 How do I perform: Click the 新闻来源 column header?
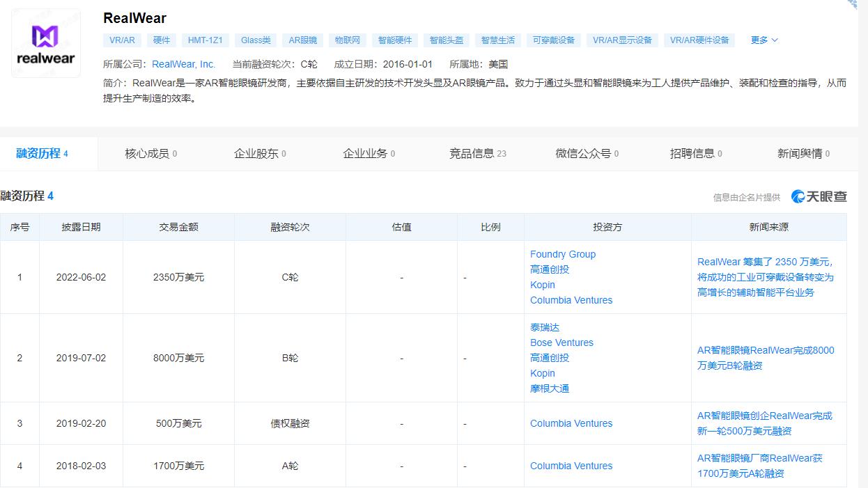coord(769,227)
